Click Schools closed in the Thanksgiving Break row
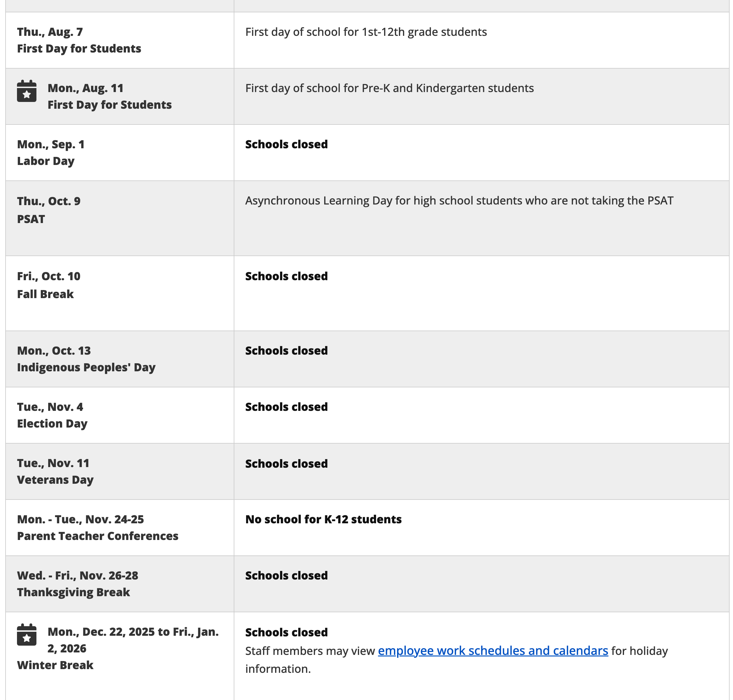Image resolution: width=733 pixels, height=700 pixels. click(286, 576)
